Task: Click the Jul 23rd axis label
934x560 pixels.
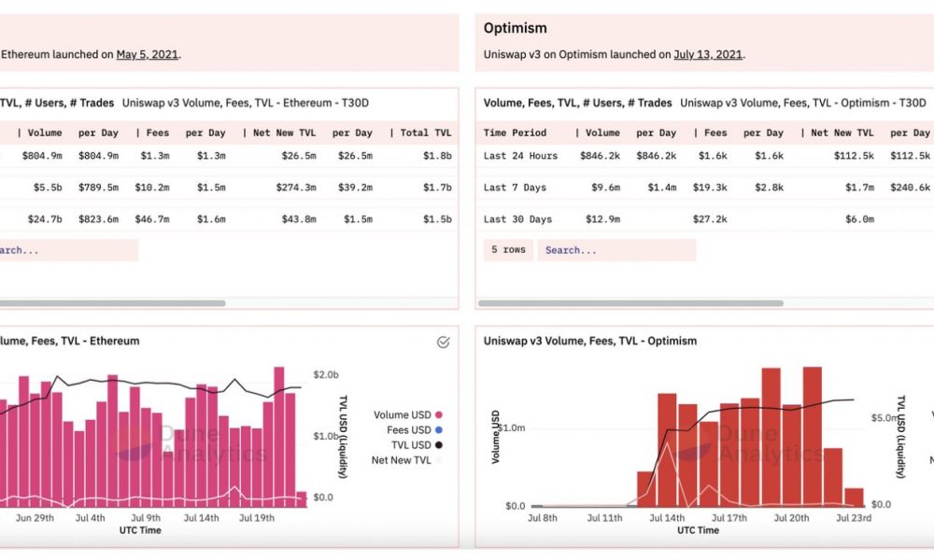Action: [854, 518]
